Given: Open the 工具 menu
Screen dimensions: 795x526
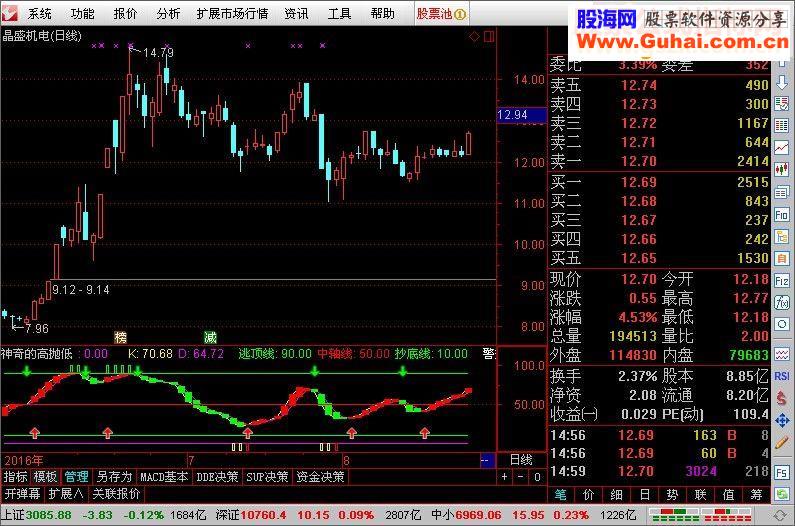Looking at the screenshot, I should (x=339, y=14).
